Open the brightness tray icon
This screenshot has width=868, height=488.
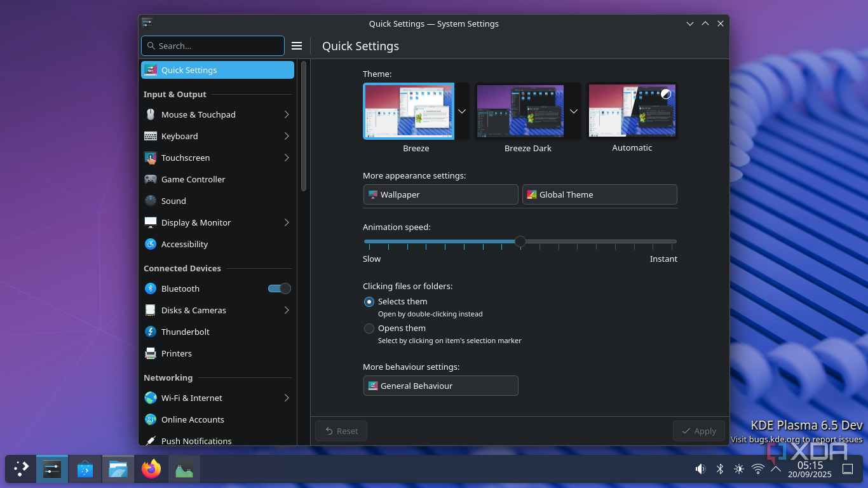coord(738,469)
